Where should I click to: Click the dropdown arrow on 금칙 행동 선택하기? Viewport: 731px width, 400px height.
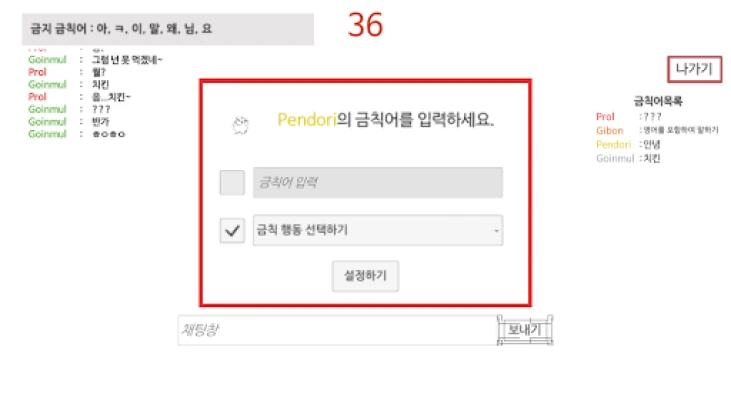(496, 230)
